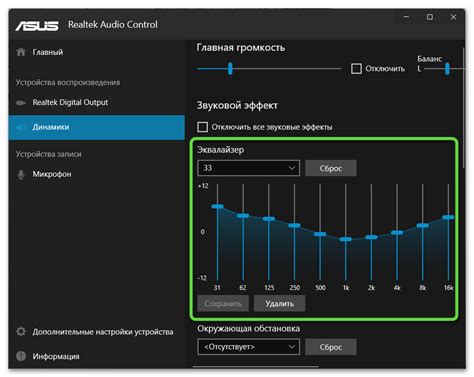Screen dimensions: 474x377
Task: Click the 31 Hz equalizer band handle
Action: [218, 206]
